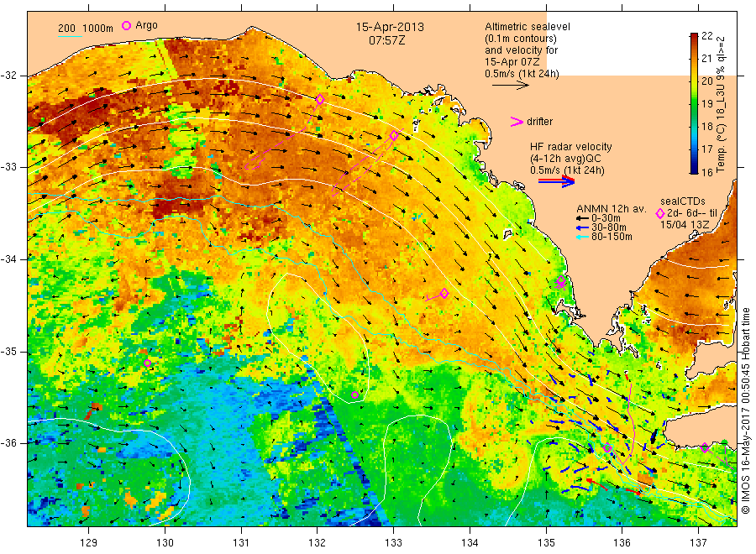Viewport: 756px width, 554px height.
Task: Click the Altimetric sealevel legend text
Action: tap(527, 27)
